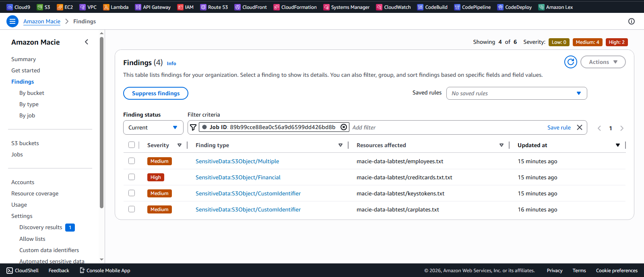Open the Systems Manager shortcut

346,7
